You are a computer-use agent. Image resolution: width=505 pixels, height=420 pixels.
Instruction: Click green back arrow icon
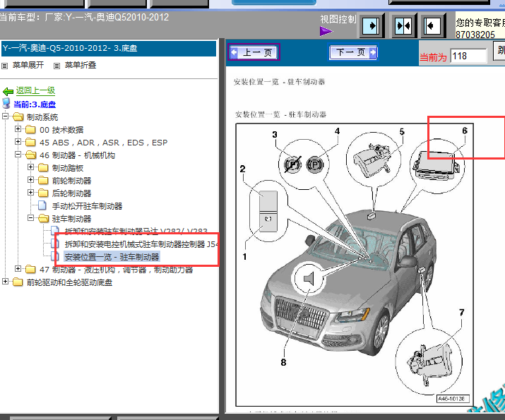click(x=8, y=92)
